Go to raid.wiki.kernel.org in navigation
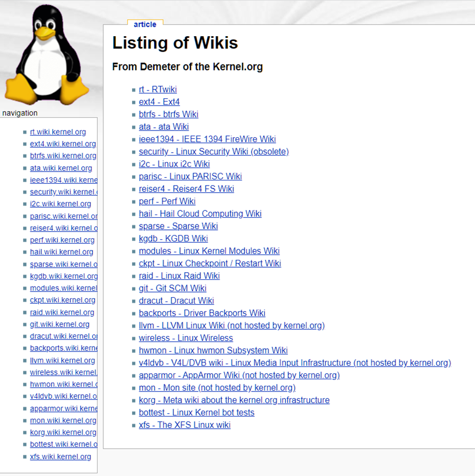This screenshot has width=475, height=476. coord(62,312)
